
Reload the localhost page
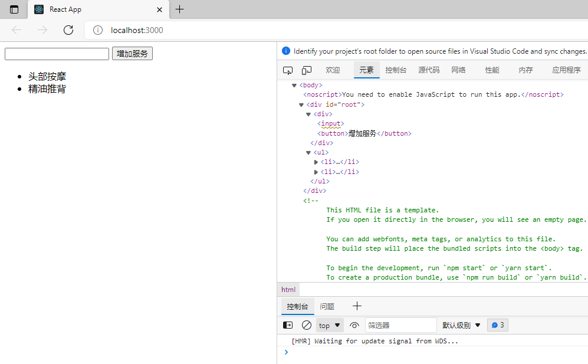(x=68, y=30)
